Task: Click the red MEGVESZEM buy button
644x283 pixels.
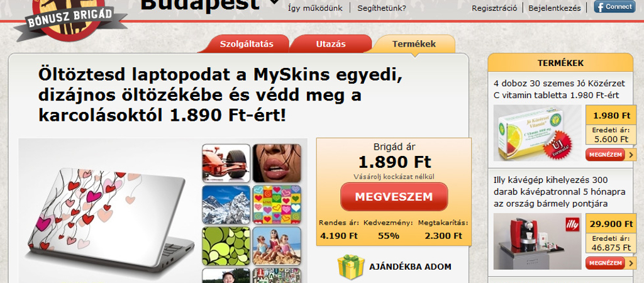Action: click(x=394, y=197)
